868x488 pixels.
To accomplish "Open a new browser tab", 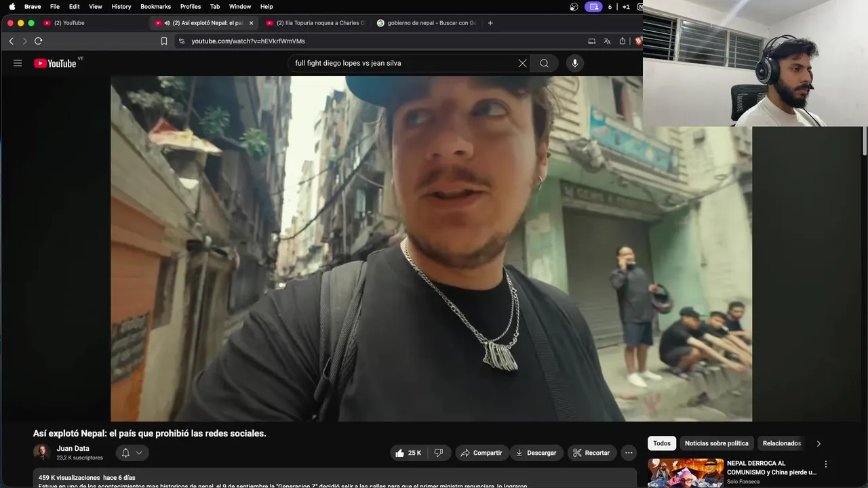I will (490, 23).
